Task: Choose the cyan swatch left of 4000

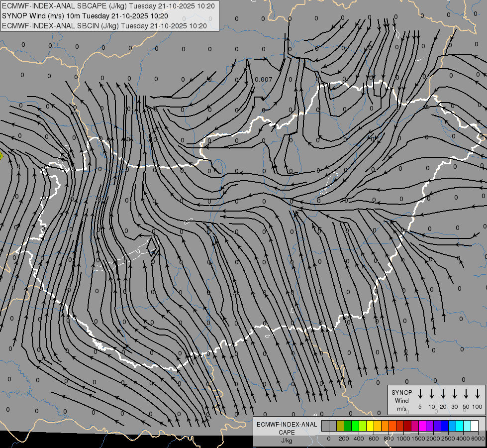Action: pyautogui.click(x=460, y=426)
